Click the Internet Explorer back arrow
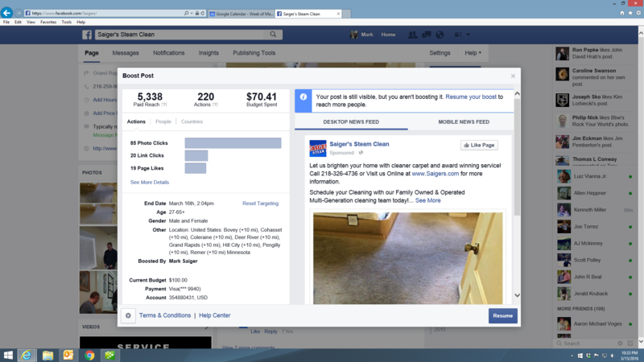 pyautogui.click(x=6, y=13)
